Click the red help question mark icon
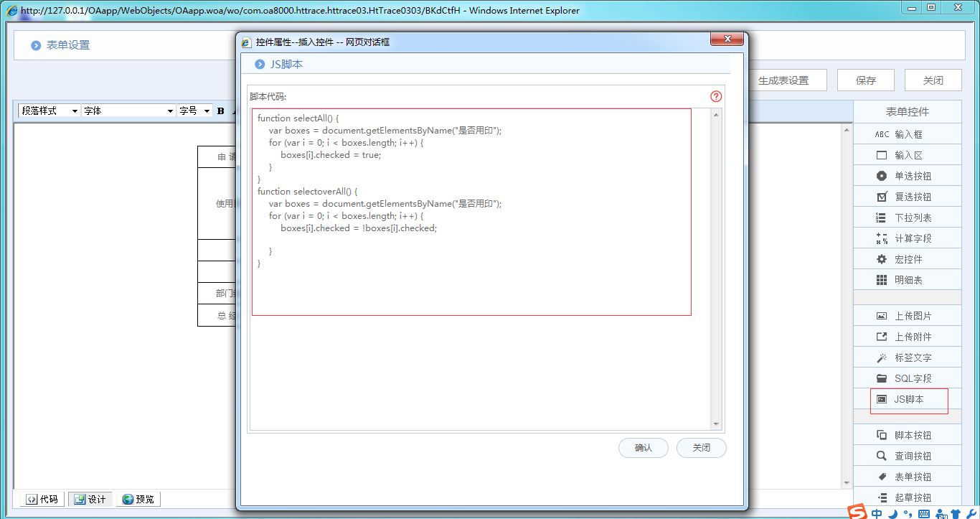 (x=716, y=96)
